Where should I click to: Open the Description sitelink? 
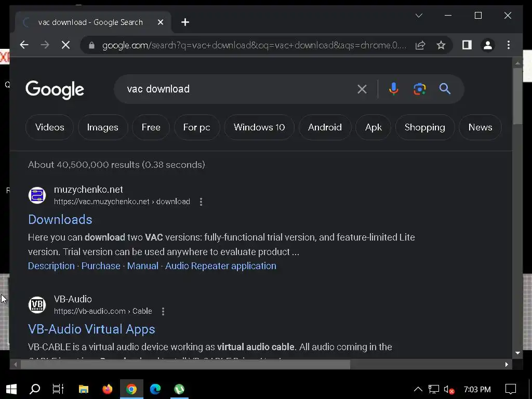[51, 265]
